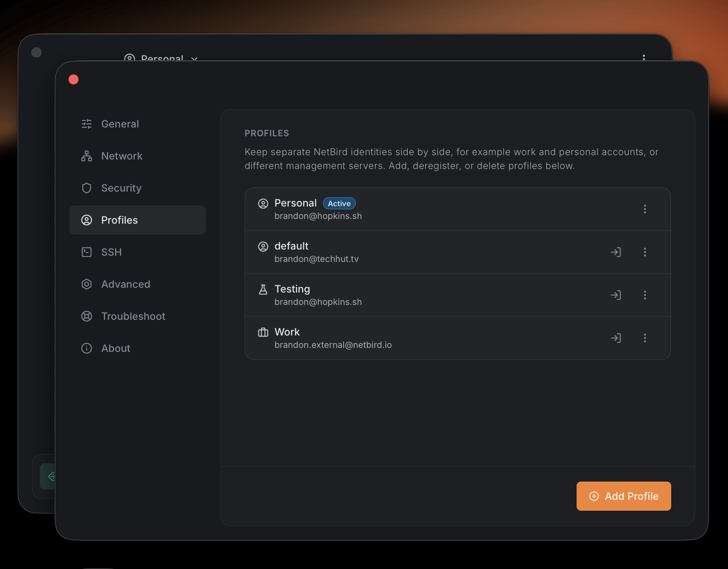Click the green NetBird icon in the back window
This screenshot has width=728, height=569.
[x=48, y=476]
